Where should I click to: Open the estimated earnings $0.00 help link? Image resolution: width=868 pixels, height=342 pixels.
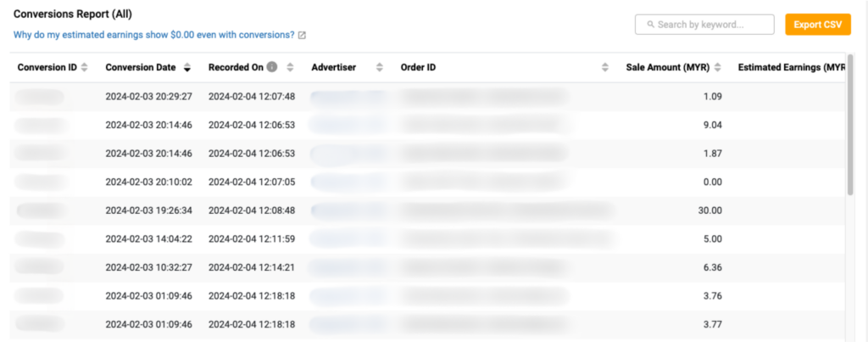(153, 36)
